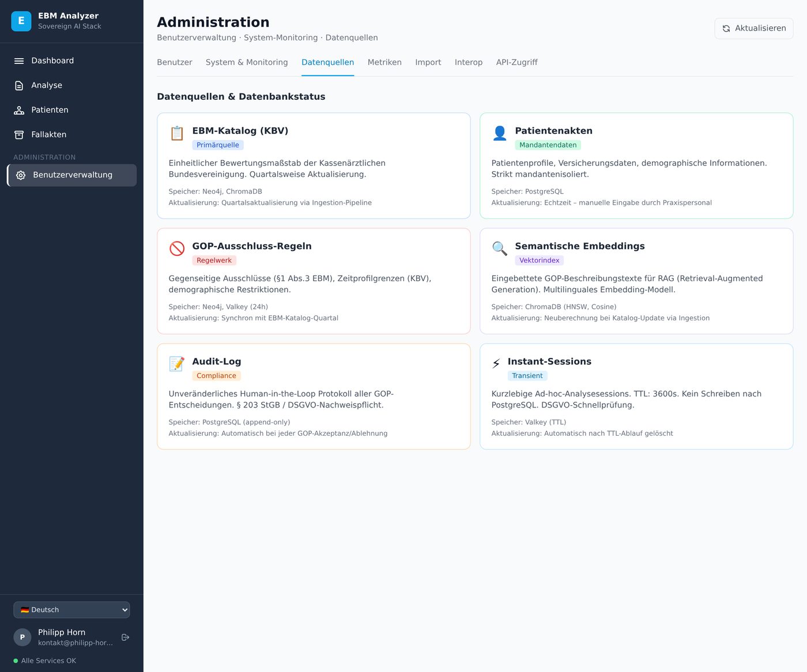The width and height of the screenshot is (807, 672).
Task: Open the API-Zugriff tab
Action: [517, 62]
